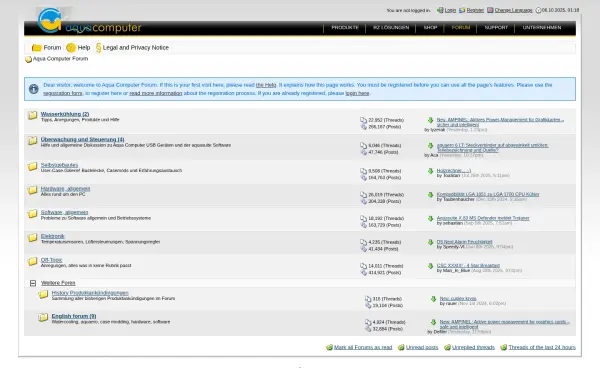Open the Selbstgebautes forum link

[x=59, y=165]
